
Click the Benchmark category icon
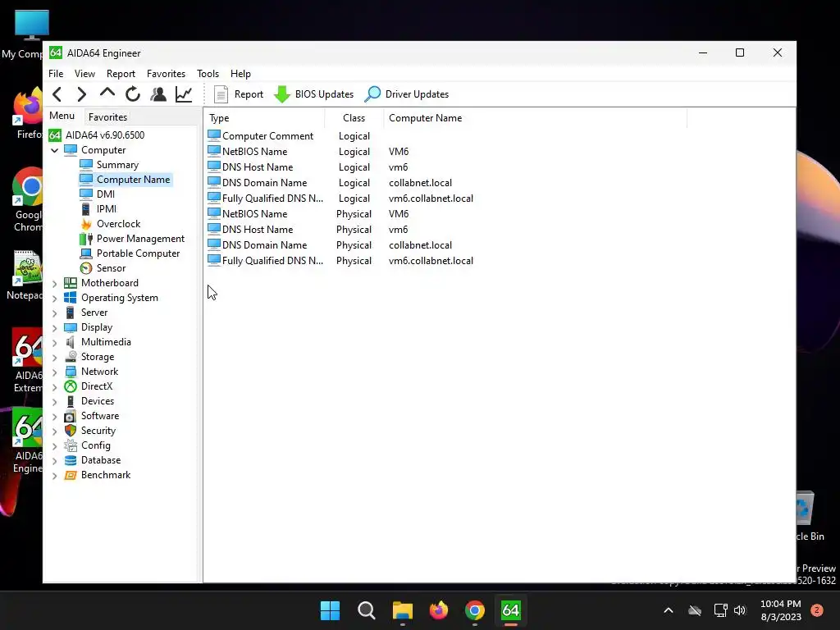71,475
